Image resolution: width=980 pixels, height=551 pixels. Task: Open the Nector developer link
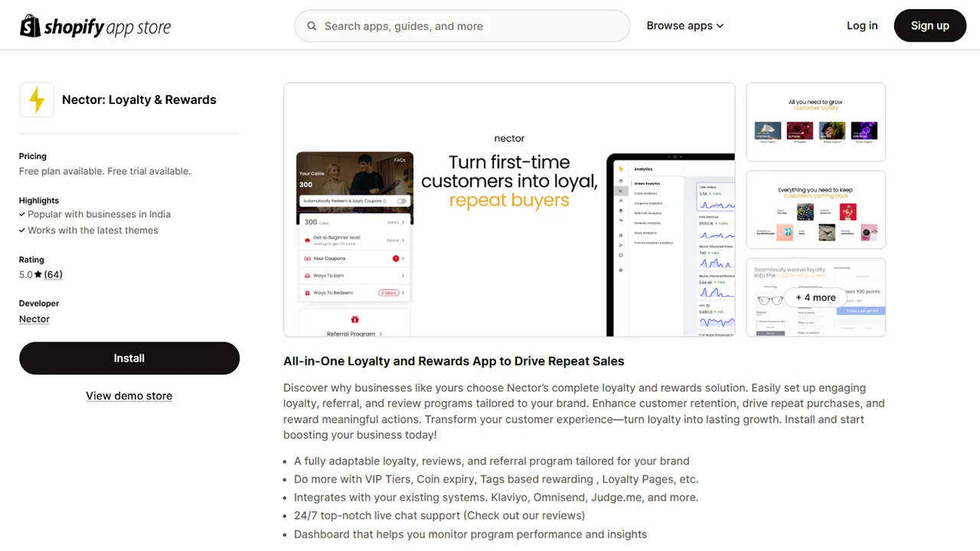(34, 319)
